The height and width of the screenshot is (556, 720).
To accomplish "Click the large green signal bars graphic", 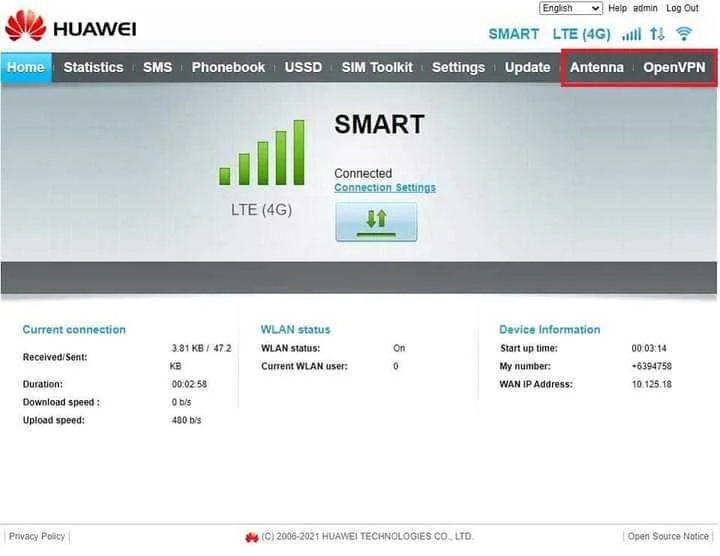I will 262,152.
